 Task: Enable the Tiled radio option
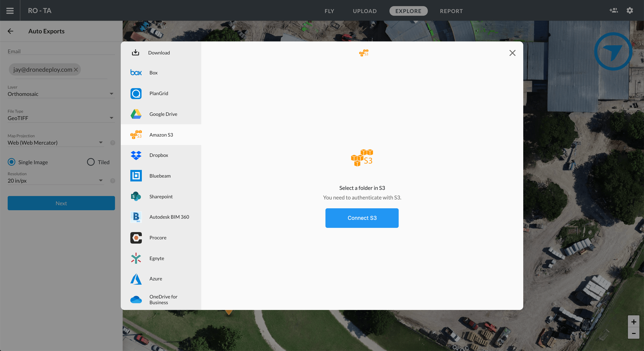(91, 162)
